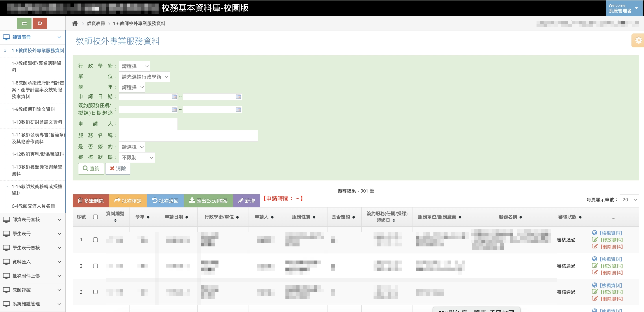Click the delete pencil icon in row 2
This screenshot has width=644, height=312.
pyautogui.click(x=595, y=273)
